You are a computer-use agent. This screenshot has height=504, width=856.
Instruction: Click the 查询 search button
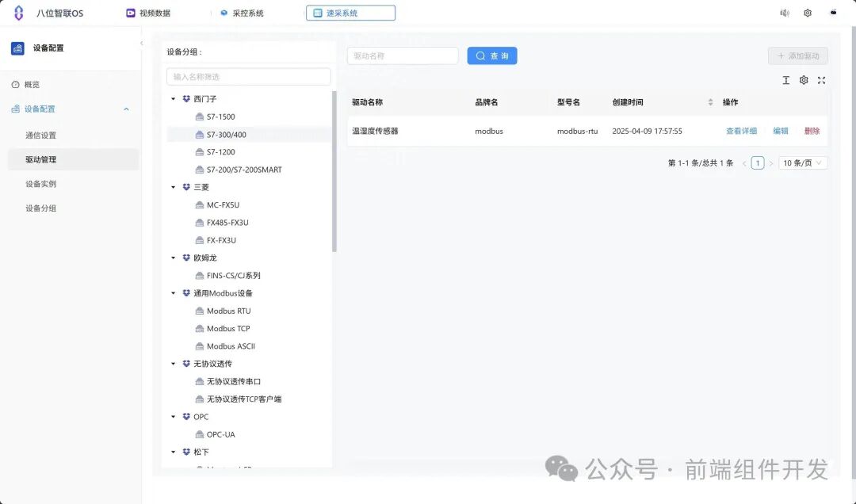[492, 55]
